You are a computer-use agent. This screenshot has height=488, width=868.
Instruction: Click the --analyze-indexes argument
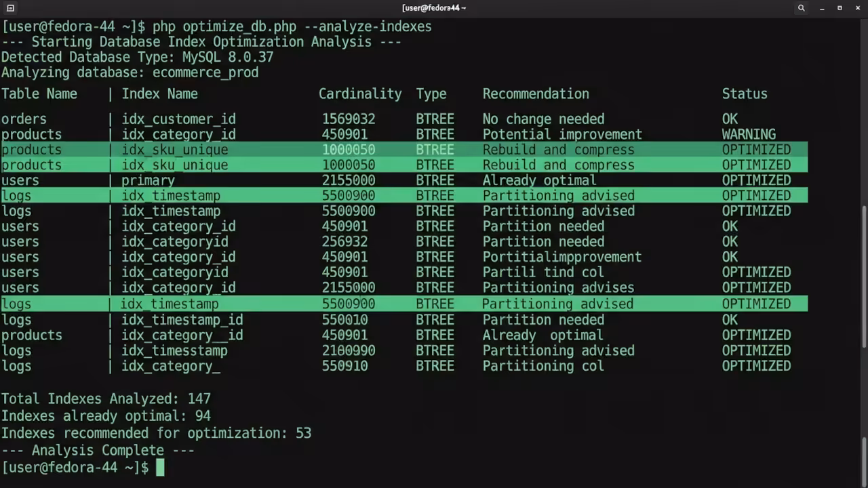point(368,26)
